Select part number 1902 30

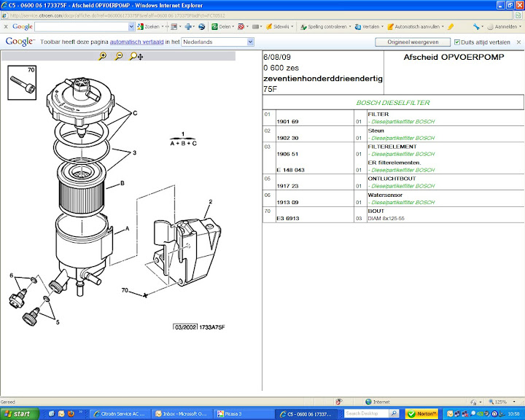pyautogui.click(x=287, y=138)
